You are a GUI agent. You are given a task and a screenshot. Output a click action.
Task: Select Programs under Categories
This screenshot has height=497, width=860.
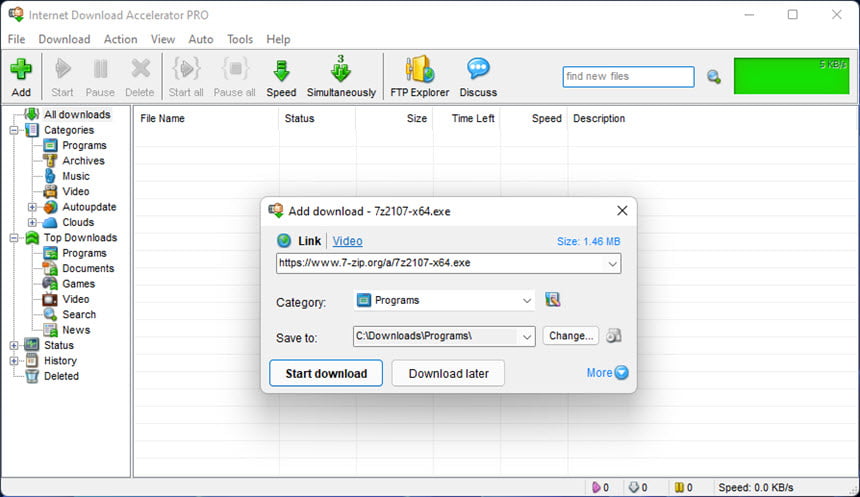(x=84, y=145)
